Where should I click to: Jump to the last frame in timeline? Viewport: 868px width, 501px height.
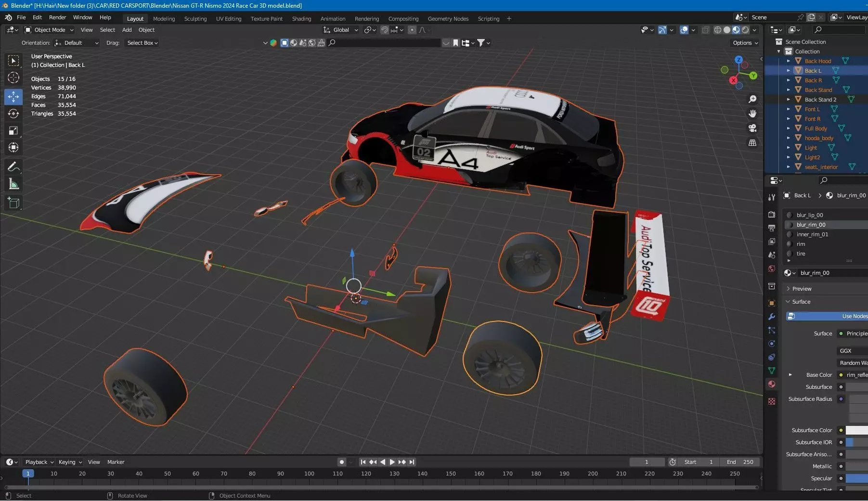tap(412, 462)
